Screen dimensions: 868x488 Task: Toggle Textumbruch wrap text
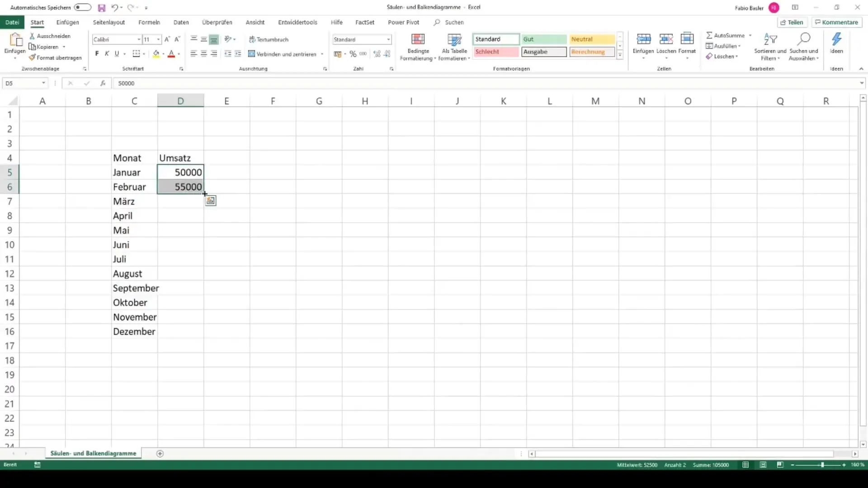tap(269, 39)
